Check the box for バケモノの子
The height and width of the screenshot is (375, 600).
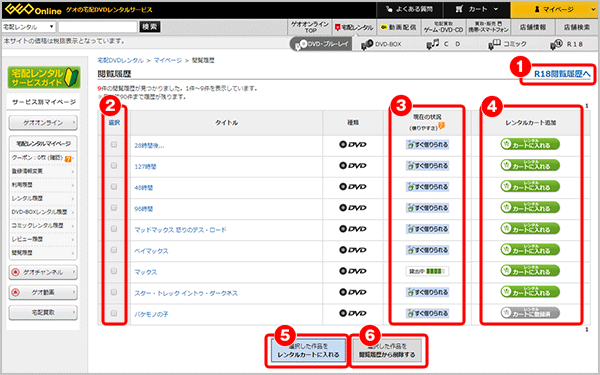tap(114, 313)
